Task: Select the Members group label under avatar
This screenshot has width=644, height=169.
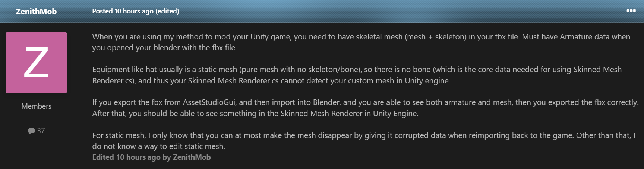Action: click(36, 106)
